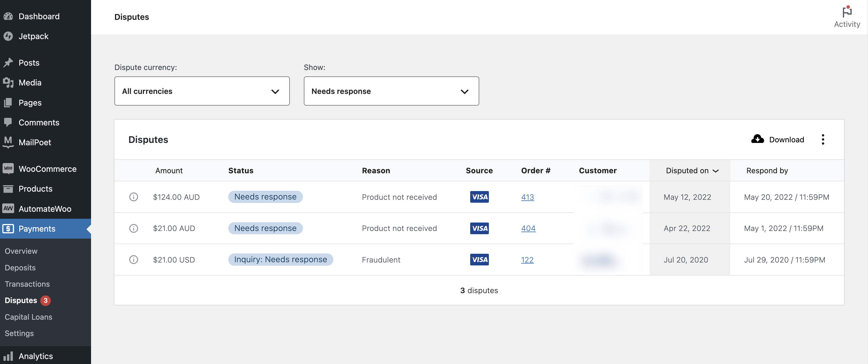The height and width of the screenshot is (364, 868).
Task: Click the MailPoet sidebar icon
Action: [8, 142]
